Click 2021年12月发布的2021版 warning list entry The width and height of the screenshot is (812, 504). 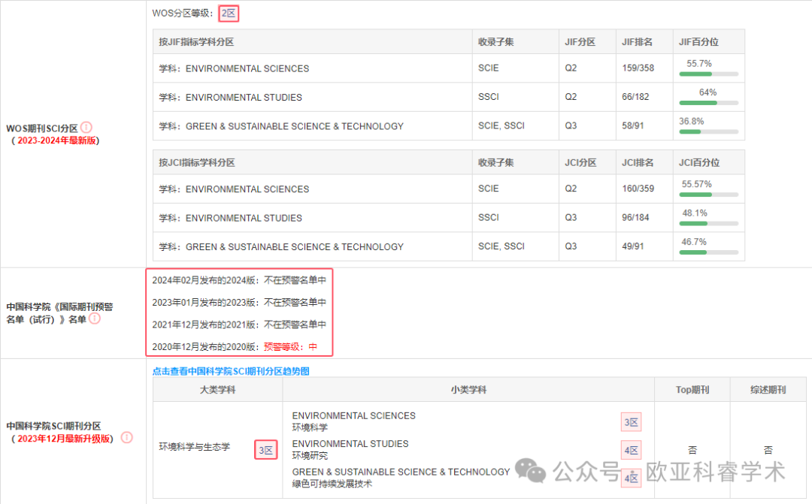[x=239, y=324]
